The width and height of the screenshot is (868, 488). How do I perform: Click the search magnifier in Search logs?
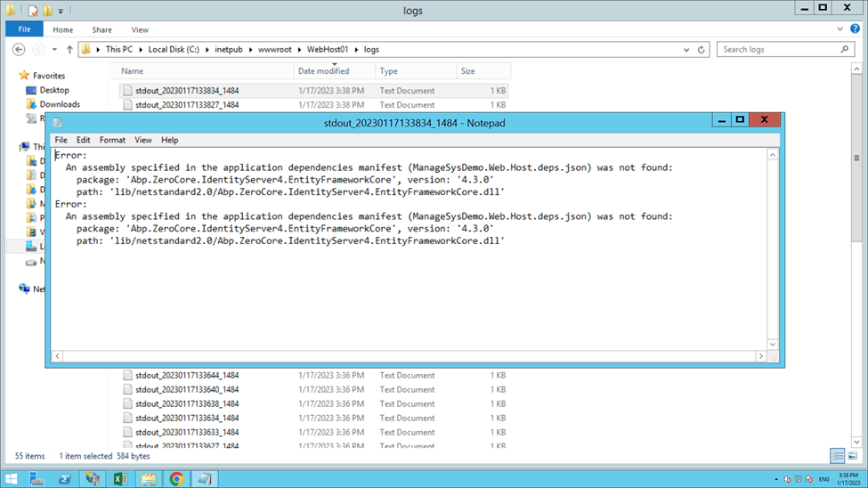pos(844,49)
